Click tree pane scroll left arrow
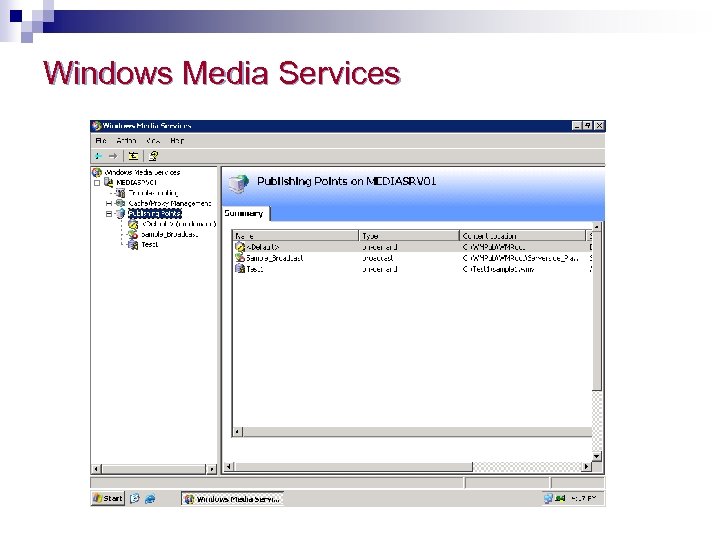Viewport: 720px width, 540px height. [96, 469]
